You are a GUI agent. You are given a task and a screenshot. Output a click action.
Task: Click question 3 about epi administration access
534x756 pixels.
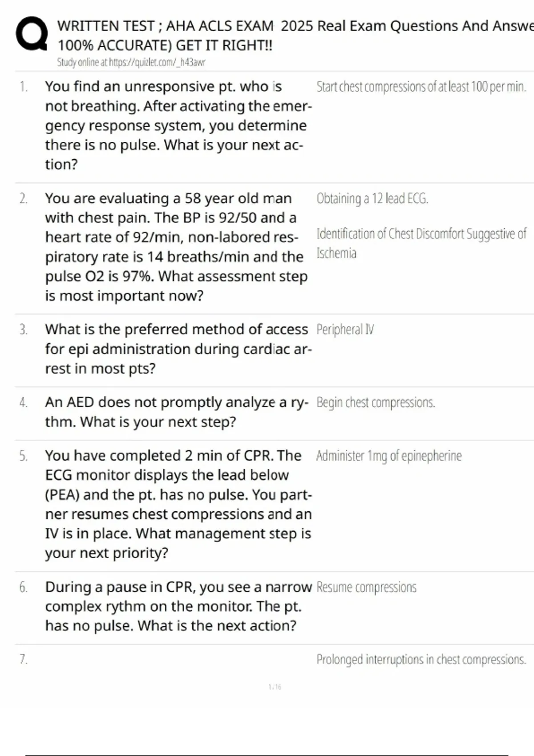(x=178, y=349)
